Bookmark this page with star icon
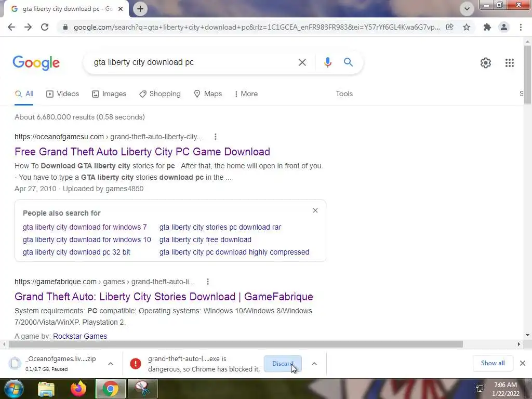Viewport: 532px width, 399px height. 467,27
